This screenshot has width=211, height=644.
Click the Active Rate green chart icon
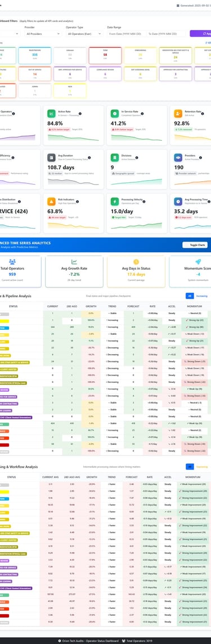click(51, 114)
